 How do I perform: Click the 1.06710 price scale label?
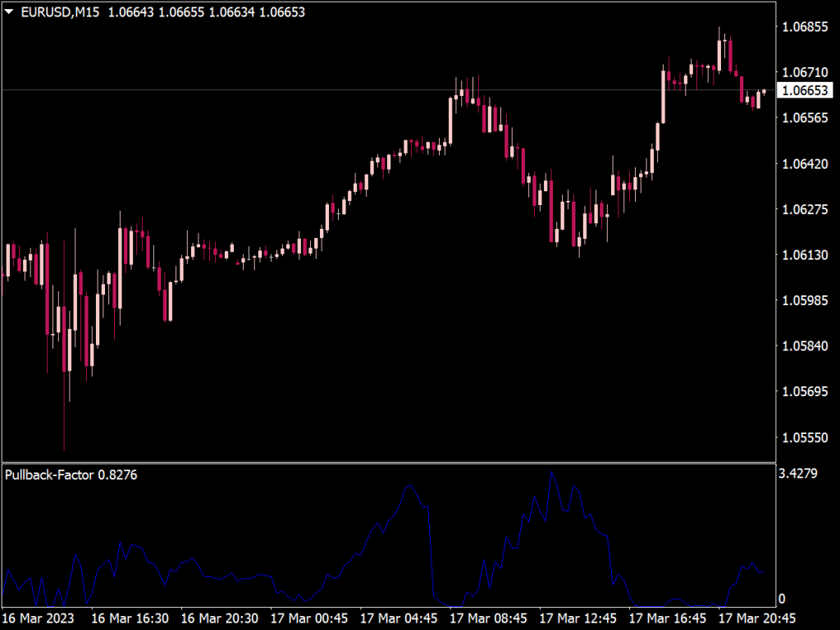(x=805, y=72)
